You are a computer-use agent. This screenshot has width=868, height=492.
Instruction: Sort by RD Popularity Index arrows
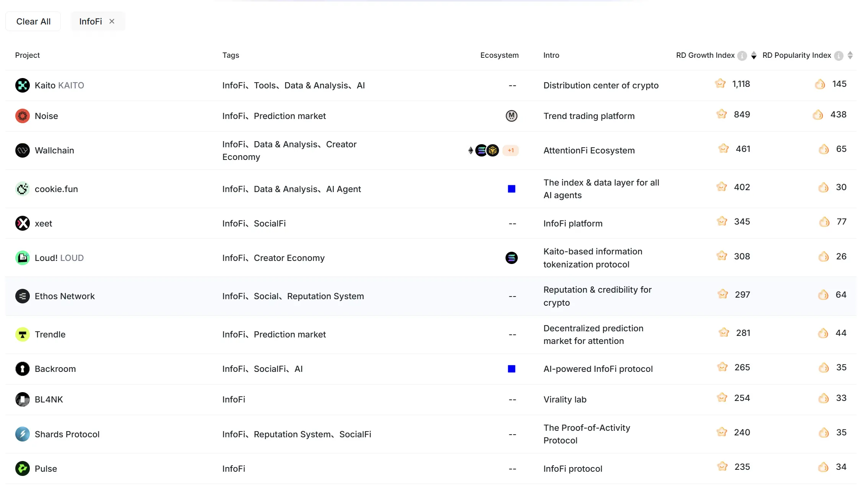point(850,55)
